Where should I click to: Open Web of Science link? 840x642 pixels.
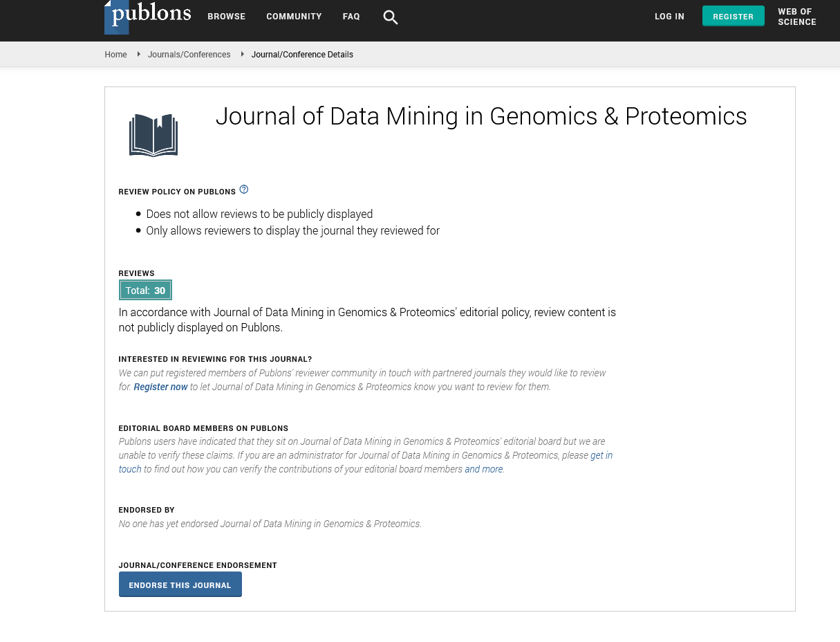pyautogui.click(x=797, y=17)
